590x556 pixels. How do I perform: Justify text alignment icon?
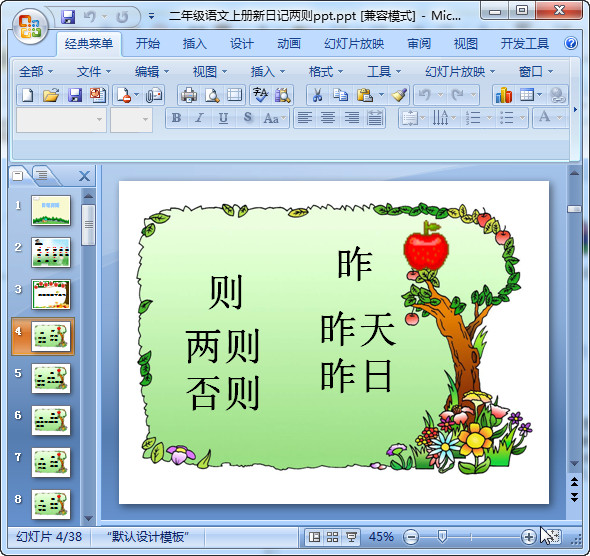(375, 118)
